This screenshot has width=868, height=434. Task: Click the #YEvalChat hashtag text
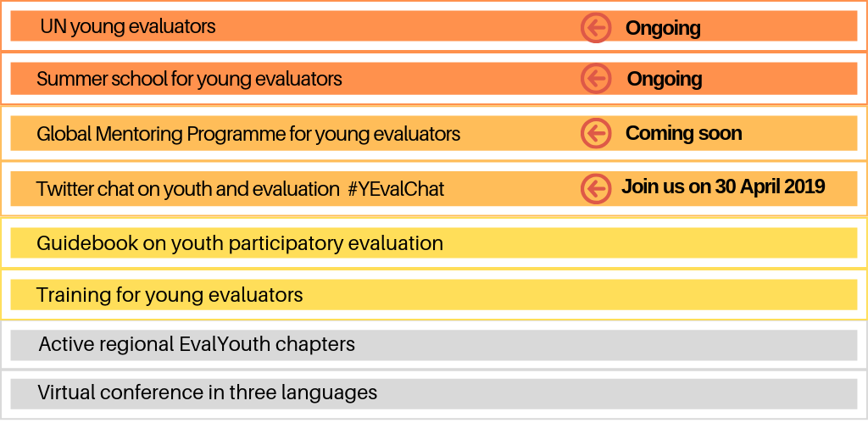point(397,189)
